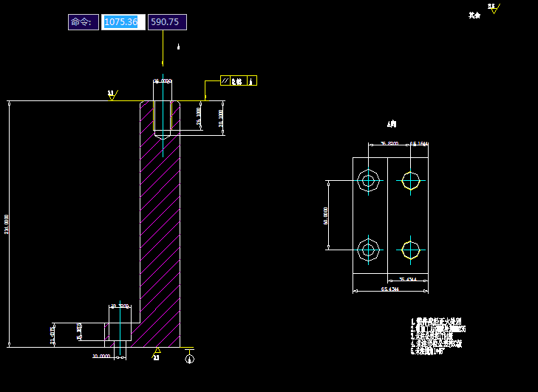The width and height of the screenshot is (538, 392).
Task: Click the technical requirements notes text block
Action: click(x=438, y=336)
